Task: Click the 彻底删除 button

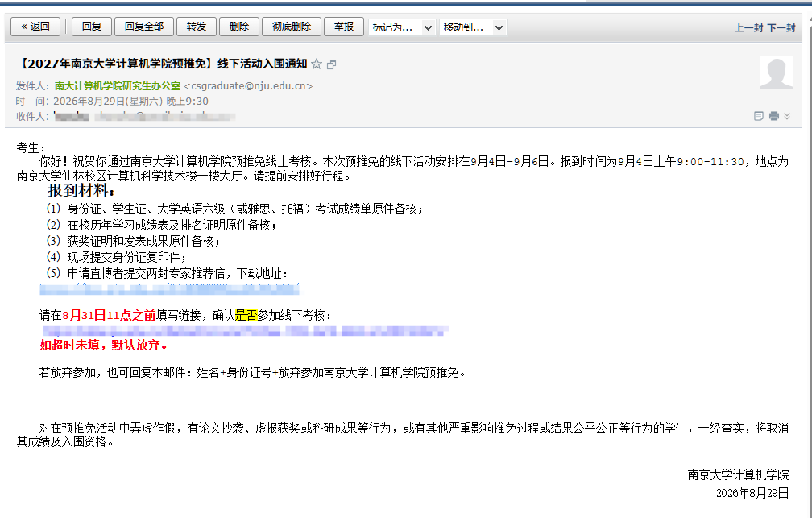Action: click(292, 27)
